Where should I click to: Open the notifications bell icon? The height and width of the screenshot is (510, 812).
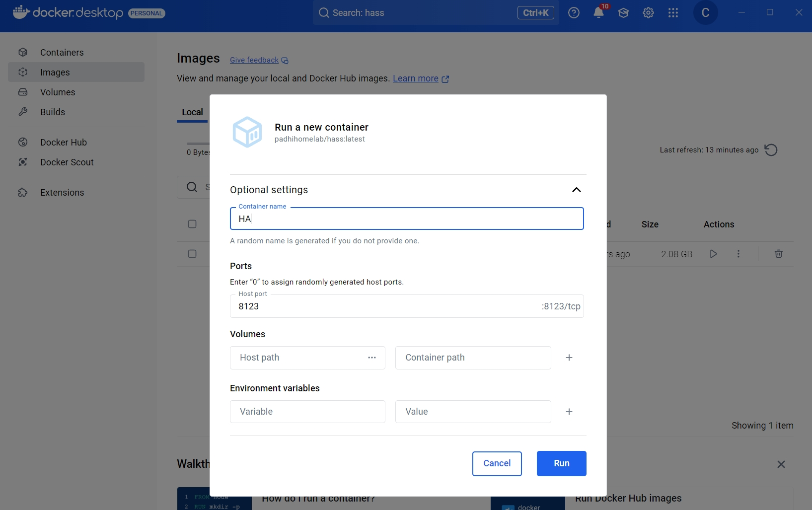pos(598,13)
